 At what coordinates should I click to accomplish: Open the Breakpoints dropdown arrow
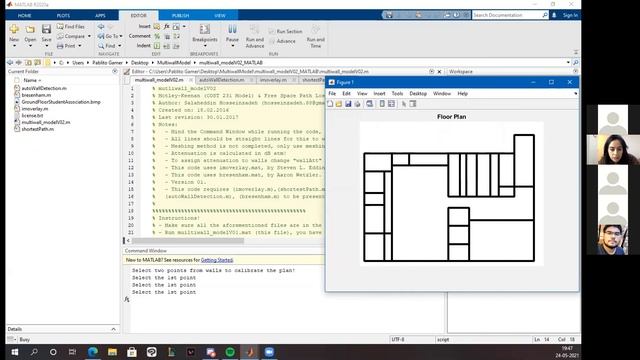(x=205, y=46)
